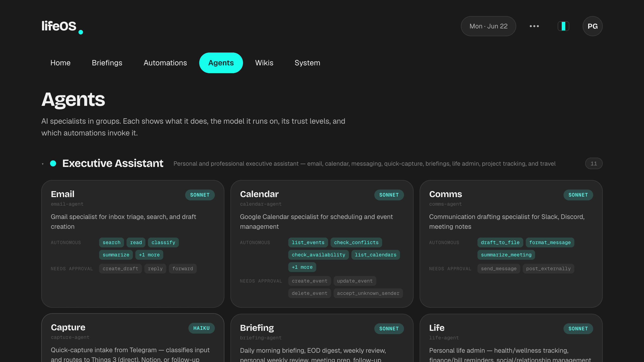Open the Capture agent card title
This screenshot has width=644, height=362.
point(68,327)
